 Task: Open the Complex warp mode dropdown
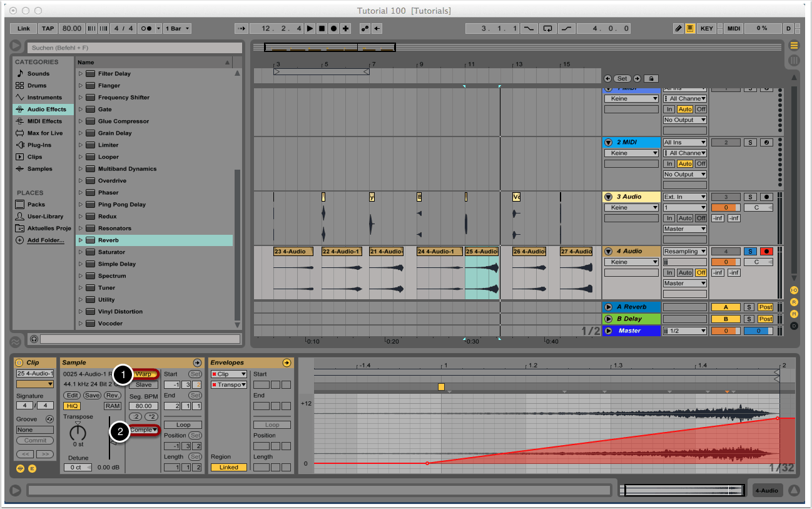click(x=144, y=430)
